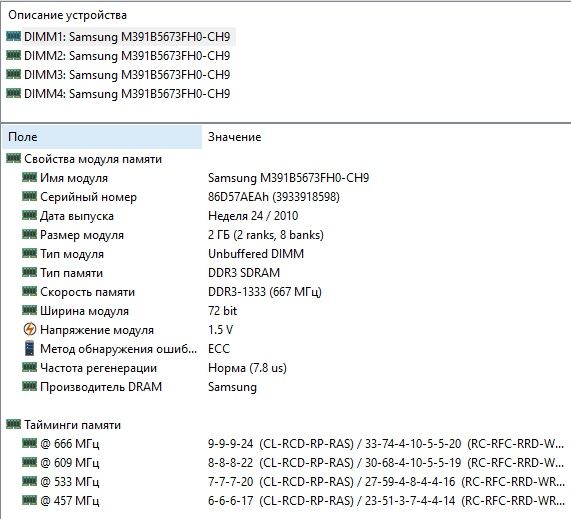This screenshot has width=571, height=519.
Task: Select the Частота регенерации field label
Action: pos(98,368)
